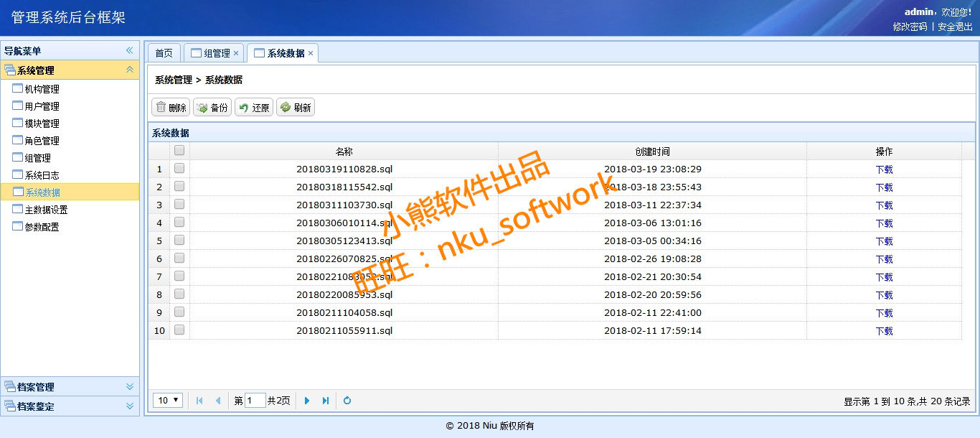This screenshot has height=438, width=980.
Task: Click the Restore (还原) toolbar button
Action: tap(254, 108)
